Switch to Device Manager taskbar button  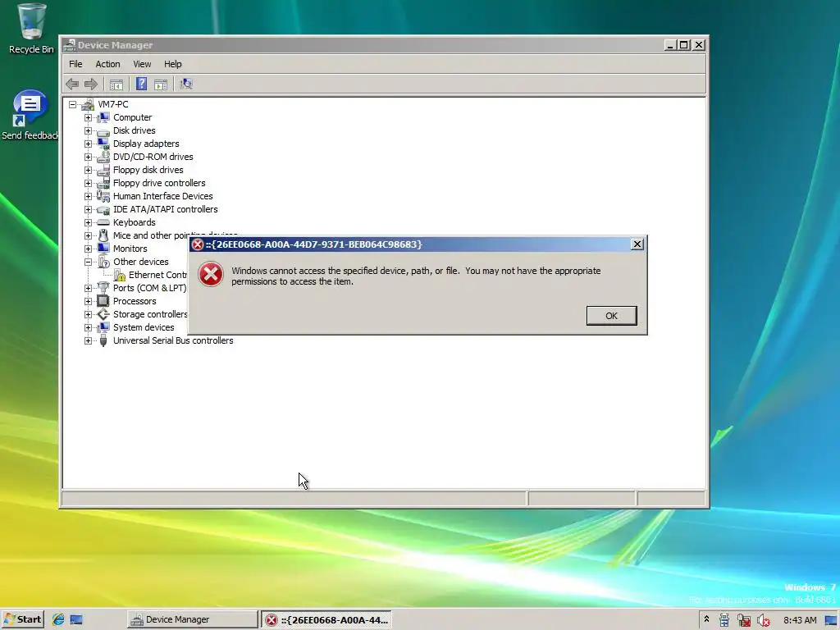click(192, 619)
